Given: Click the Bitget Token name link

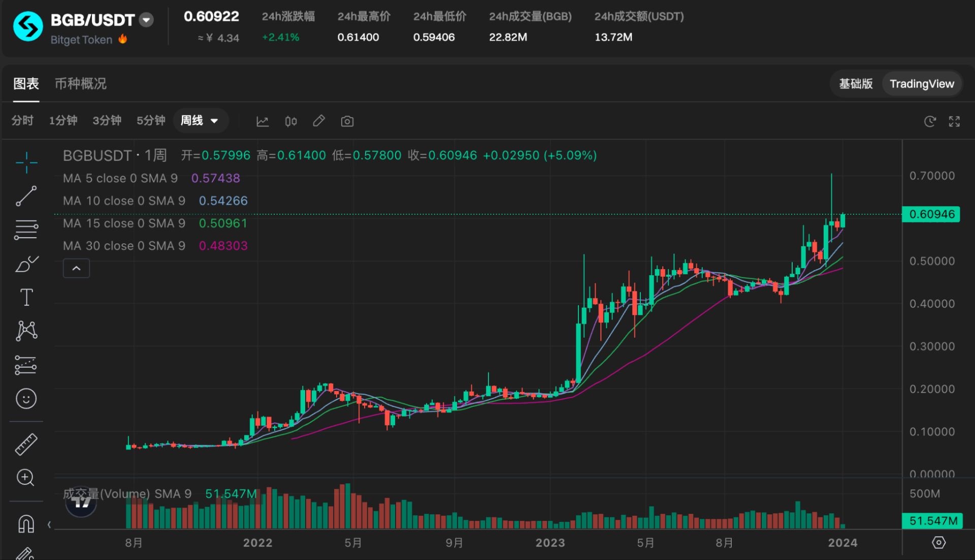Looking at the screenshot, I should tap(81, 40).
